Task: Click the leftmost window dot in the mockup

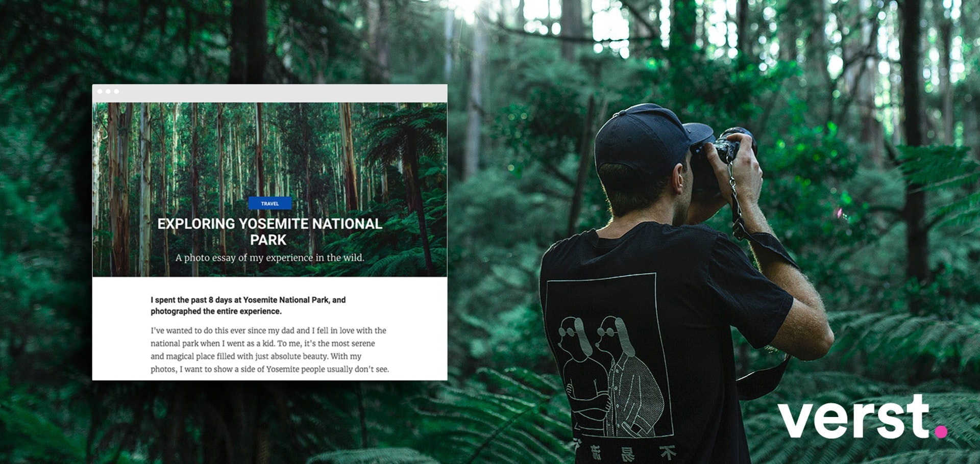Action: 100,91
